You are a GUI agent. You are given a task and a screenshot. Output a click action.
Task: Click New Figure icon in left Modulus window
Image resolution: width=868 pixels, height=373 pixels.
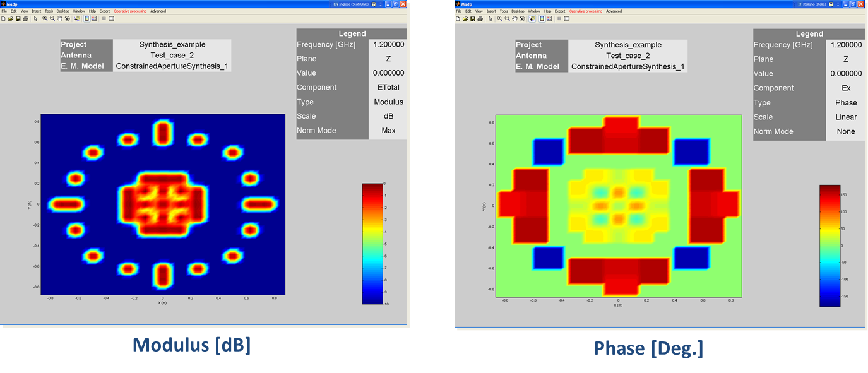(3, 18)
